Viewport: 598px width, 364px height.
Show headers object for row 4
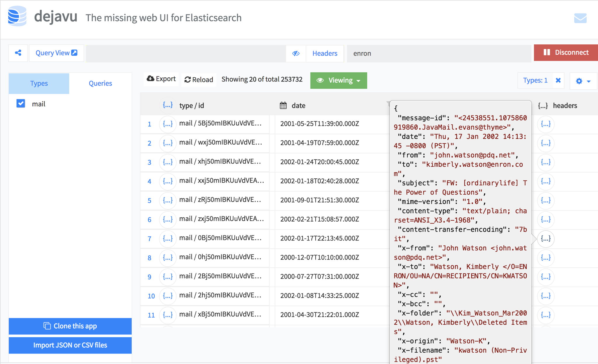(546, 181)
